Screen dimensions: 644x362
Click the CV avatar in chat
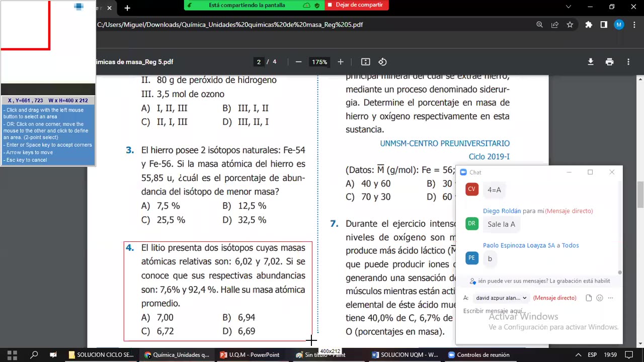click(471, 190)
